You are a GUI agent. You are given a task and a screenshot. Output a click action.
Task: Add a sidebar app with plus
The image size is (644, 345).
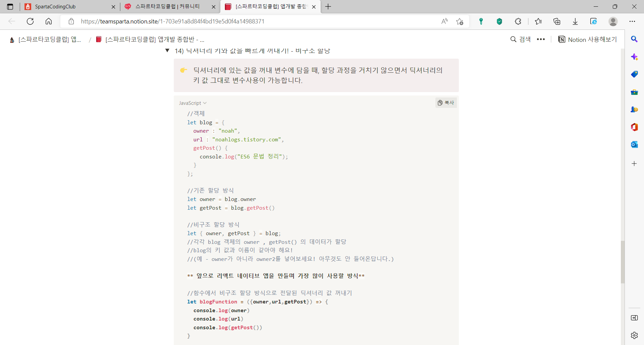(x=634, y=164)
